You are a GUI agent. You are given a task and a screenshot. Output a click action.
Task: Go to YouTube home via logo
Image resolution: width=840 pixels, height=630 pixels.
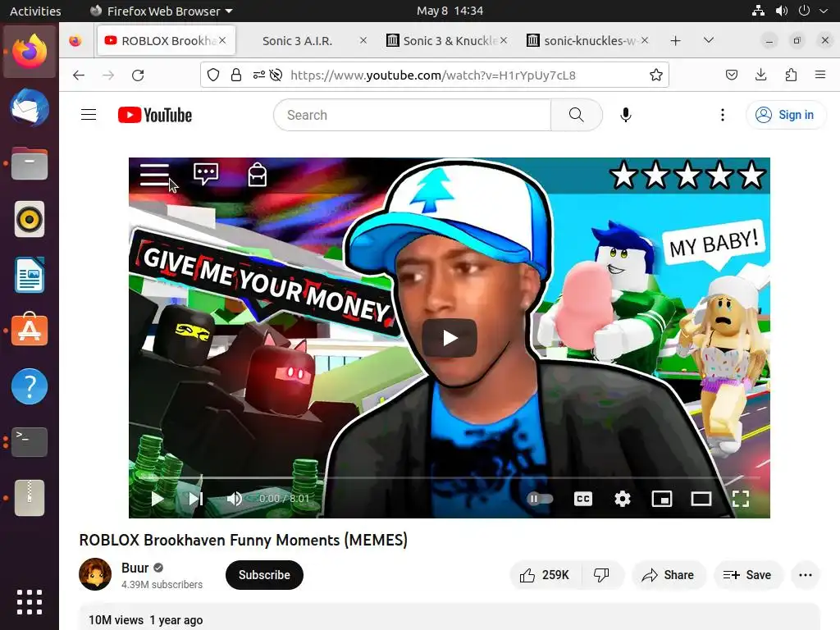(x=155, y=115)
